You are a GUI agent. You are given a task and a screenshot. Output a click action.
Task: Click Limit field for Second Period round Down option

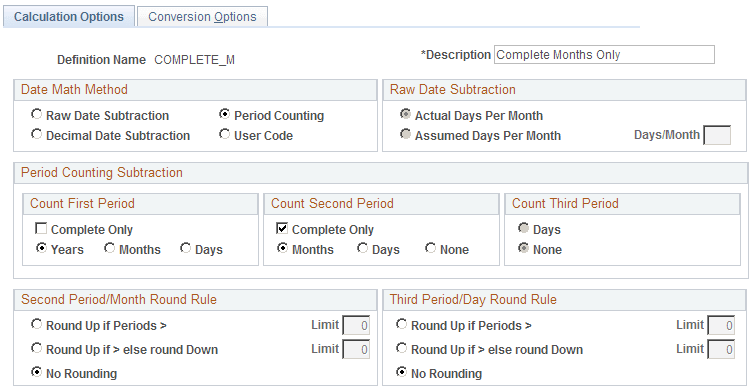tap(356, 350)
